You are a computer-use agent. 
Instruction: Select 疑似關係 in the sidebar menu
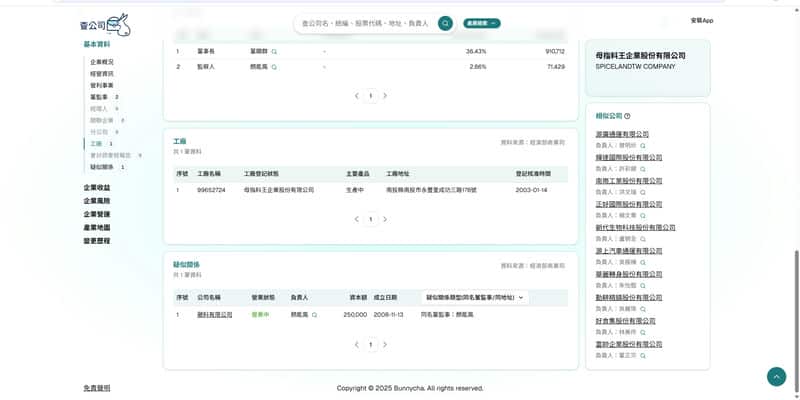tap(102, 167)
